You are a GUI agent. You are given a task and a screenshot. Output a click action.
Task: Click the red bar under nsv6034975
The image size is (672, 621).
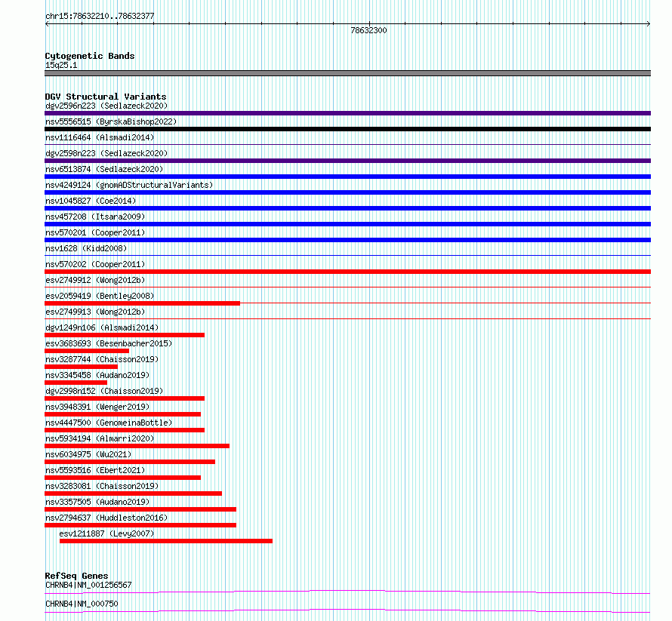pyautogui.click(x=130, y=462)
